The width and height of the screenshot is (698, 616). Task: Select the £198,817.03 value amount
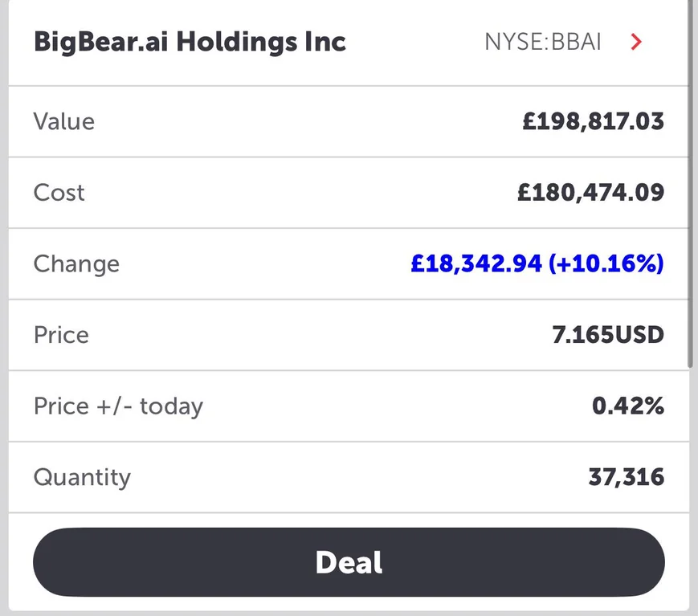tap(593, 121)
